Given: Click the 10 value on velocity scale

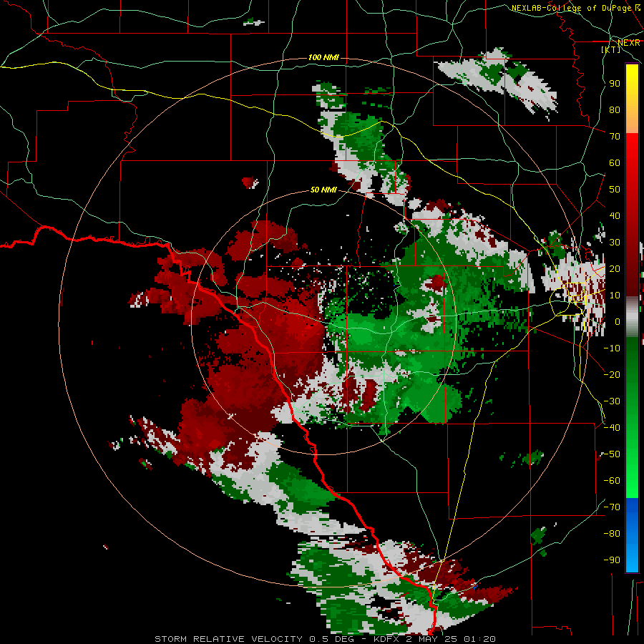Looking at the screenshot, I should (x=615, y=296).
